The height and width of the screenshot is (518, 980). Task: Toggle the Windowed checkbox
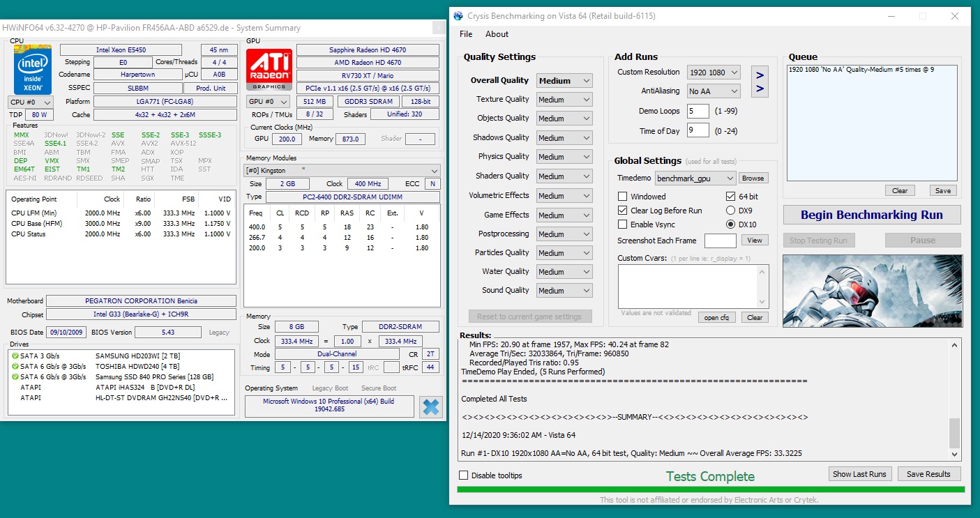pos(623,197)
